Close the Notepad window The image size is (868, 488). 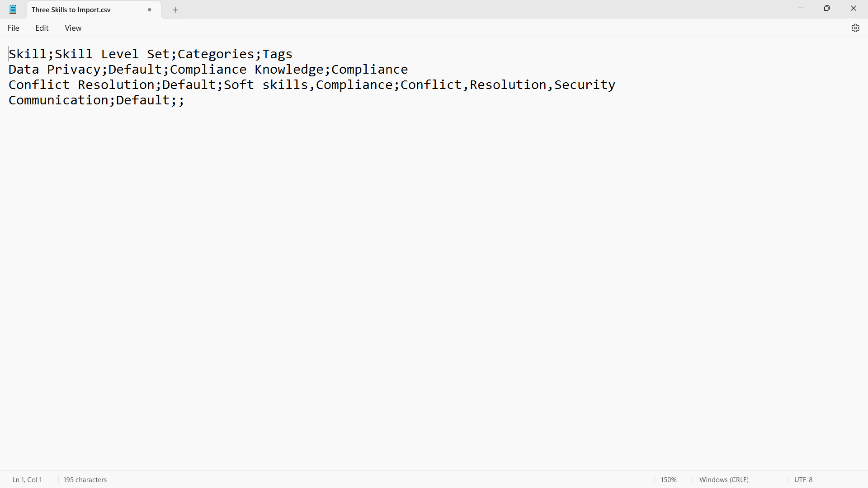pos(854,8)
